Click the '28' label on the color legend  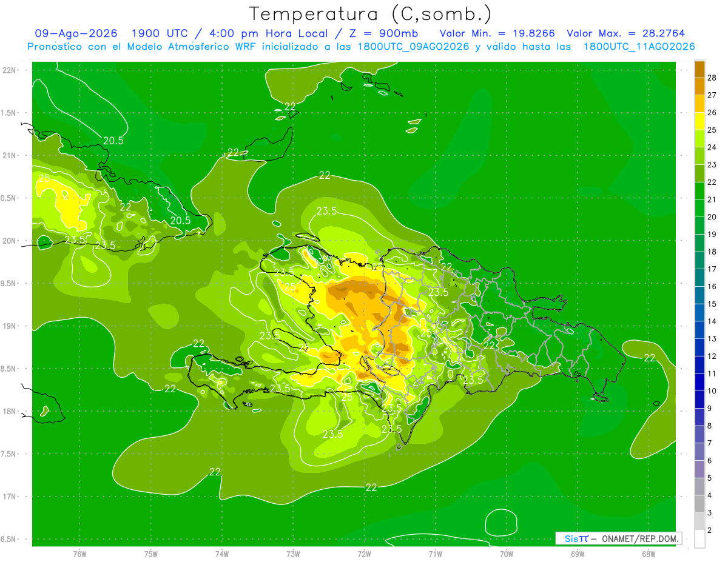(x=712, y=78)
